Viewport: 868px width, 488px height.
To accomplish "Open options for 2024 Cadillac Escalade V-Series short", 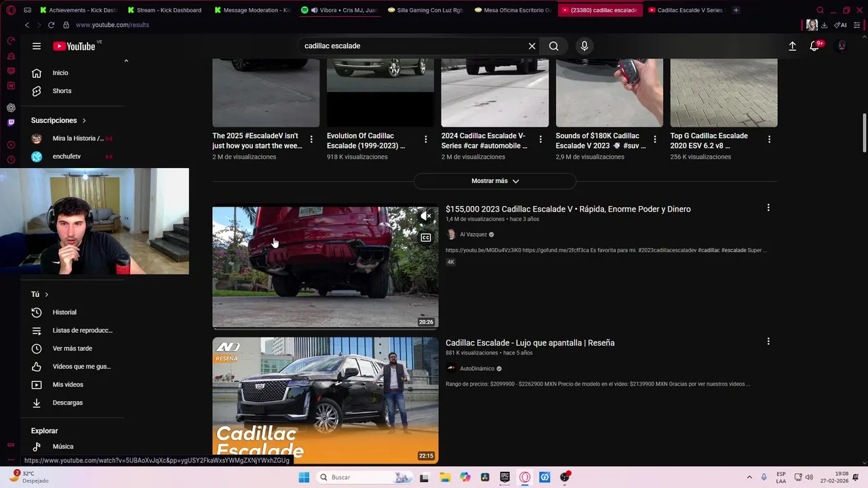I will pyautogui.click(x=540, y=139).
